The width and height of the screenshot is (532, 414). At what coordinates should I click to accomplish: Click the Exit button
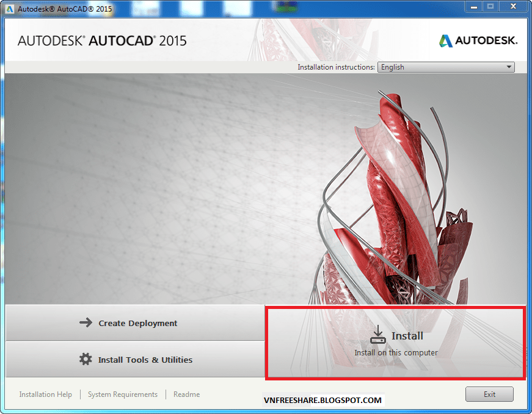click(x=489, y=394)
